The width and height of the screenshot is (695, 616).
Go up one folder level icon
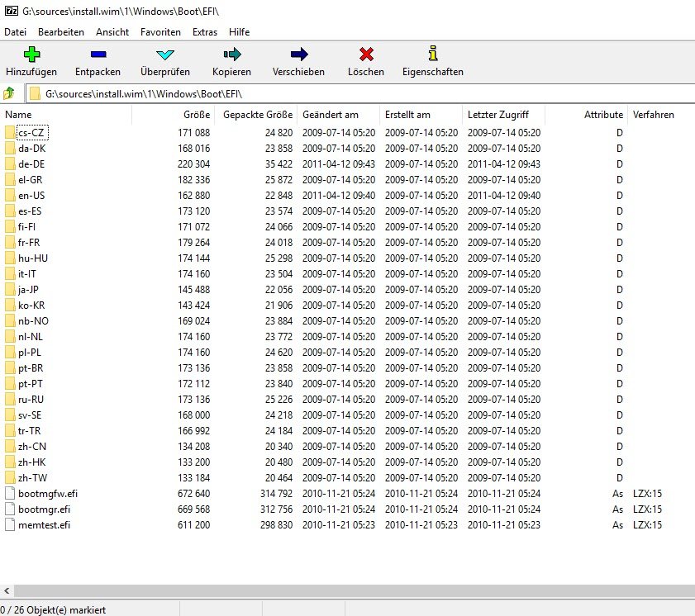(x=9, y=93)
